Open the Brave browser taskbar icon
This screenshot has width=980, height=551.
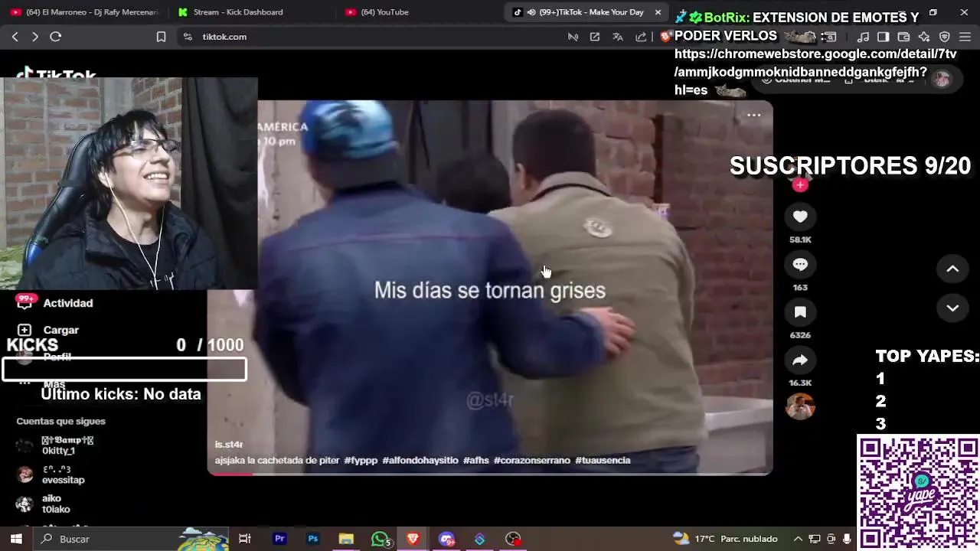[x=413, y=539]
